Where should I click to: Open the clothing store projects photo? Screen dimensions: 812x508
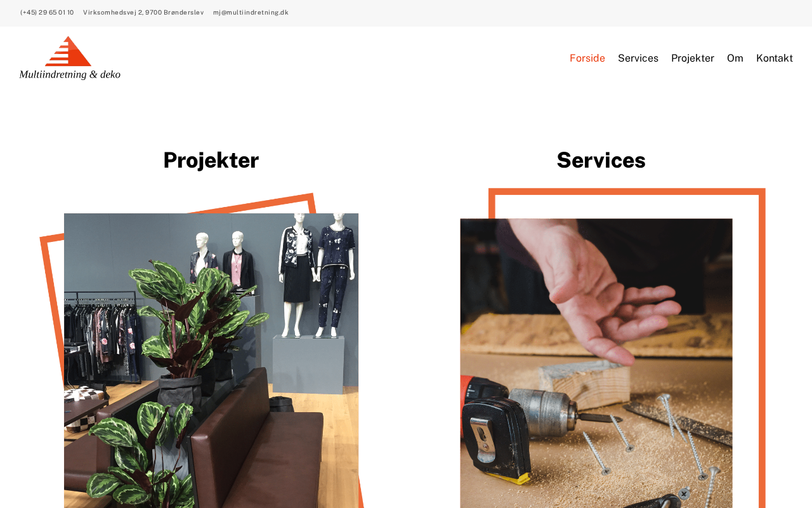tap(211, 361)
